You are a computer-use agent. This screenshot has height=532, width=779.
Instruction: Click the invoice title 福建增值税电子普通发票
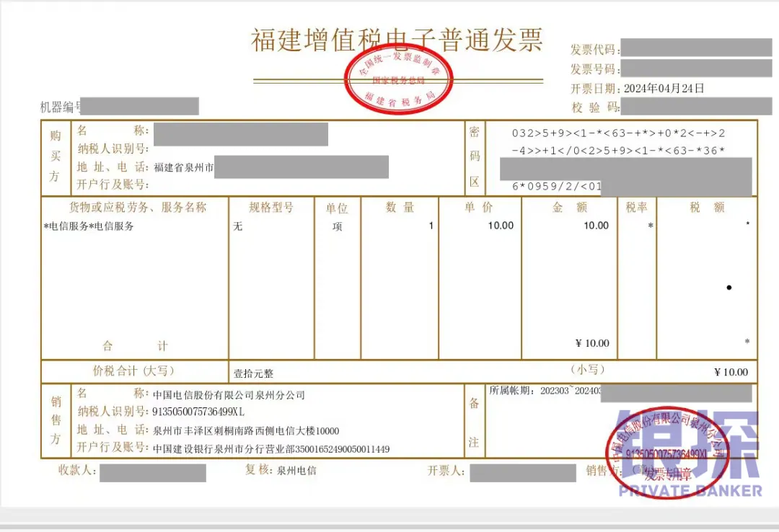(x=397, y=40)
